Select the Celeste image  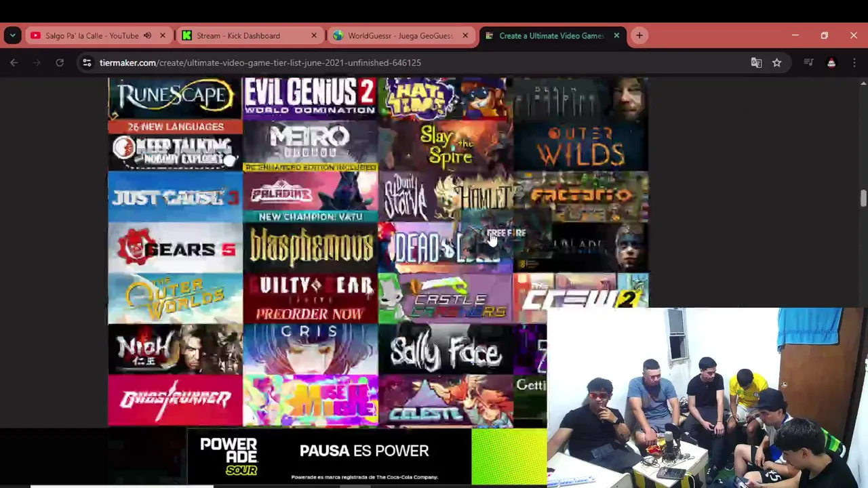click(445, 400)
